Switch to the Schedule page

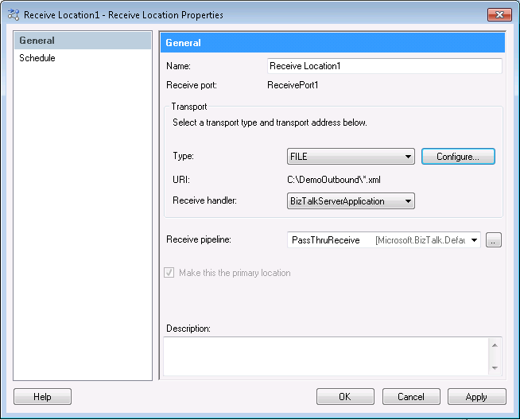click(37, 58)
